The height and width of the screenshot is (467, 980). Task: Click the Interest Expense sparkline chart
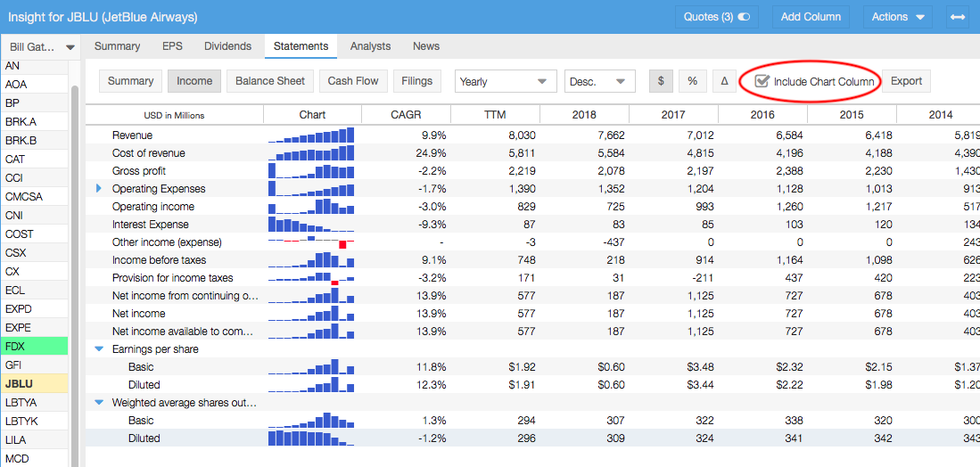[311, 224]
